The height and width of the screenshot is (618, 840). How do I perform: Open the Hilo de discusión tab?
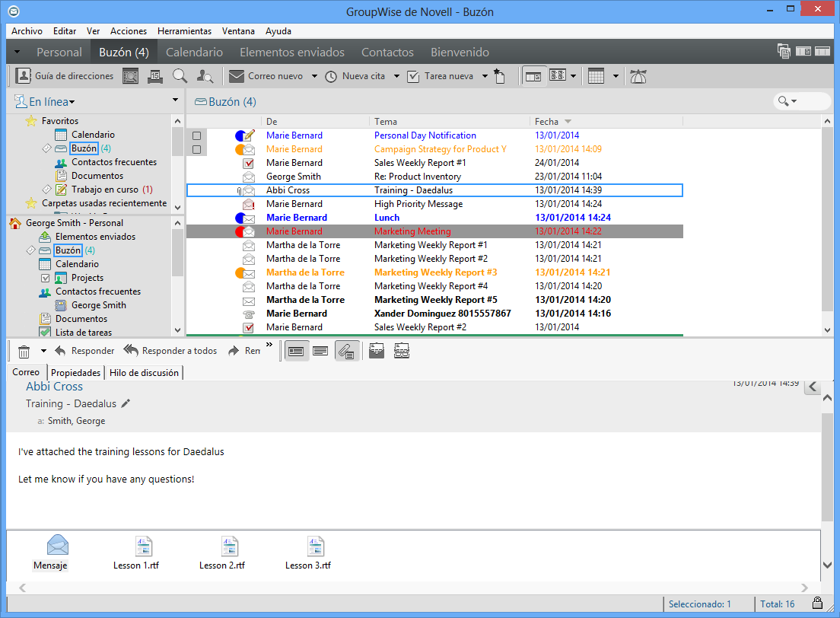click(144, 372)
